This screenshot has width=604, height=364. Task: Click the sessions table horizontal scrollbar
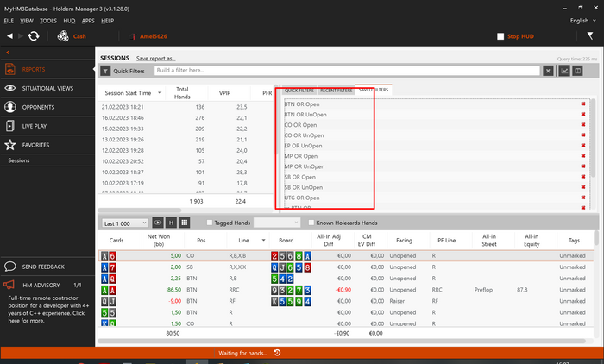click(139, 210)
